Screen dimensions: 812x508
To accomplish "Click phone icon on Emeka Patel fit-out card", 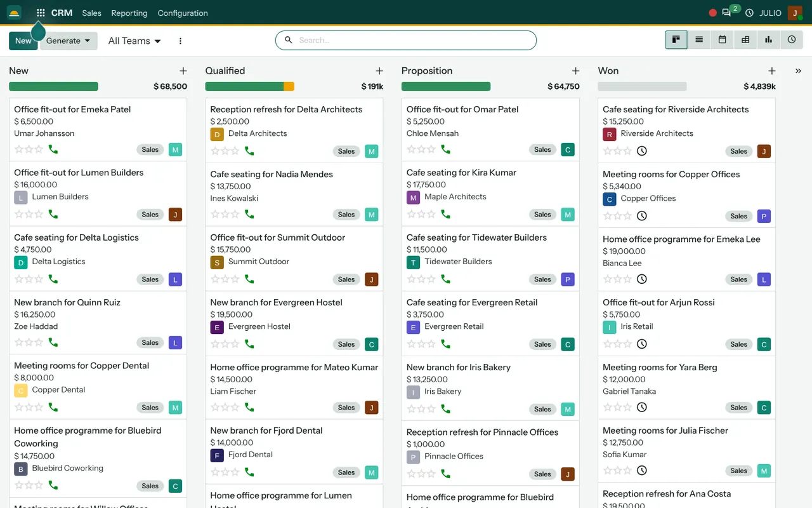I will tap(53, 149).
